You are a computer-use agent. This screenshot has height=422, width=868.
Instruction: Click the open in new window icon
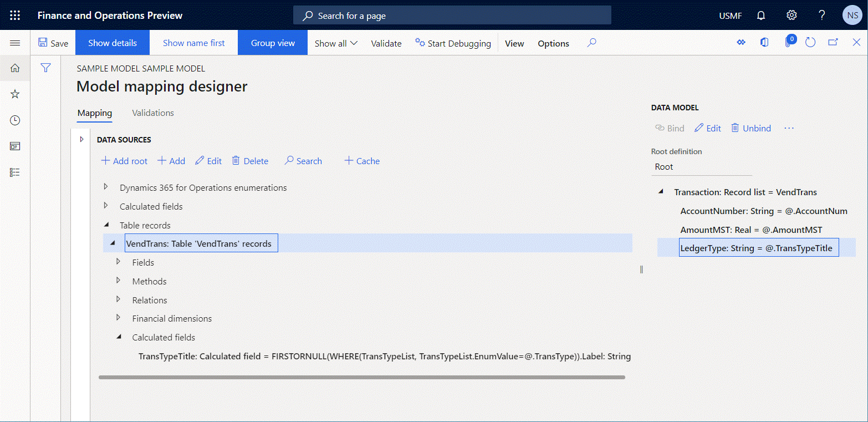point(833,43)
